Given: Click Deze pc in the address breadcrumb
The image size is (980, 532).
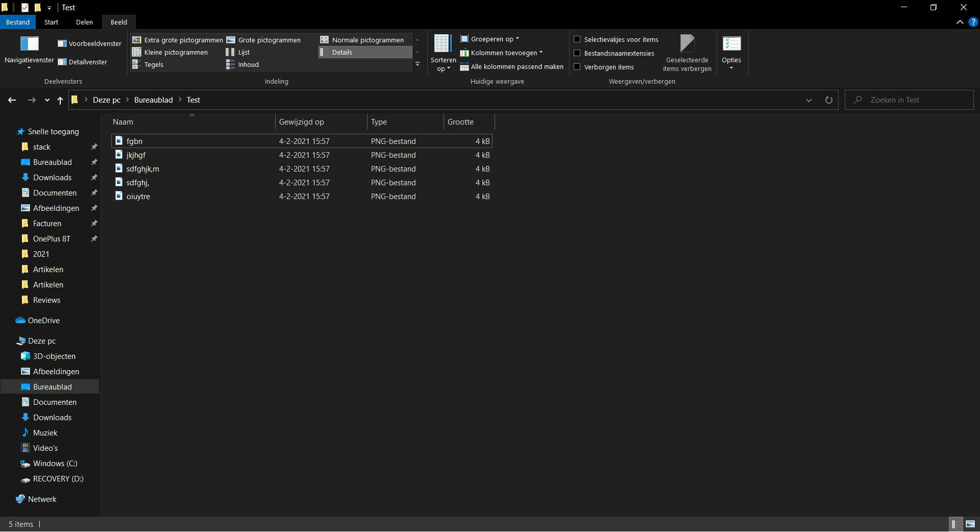Looking at the screenshot, I should (107, 100).
